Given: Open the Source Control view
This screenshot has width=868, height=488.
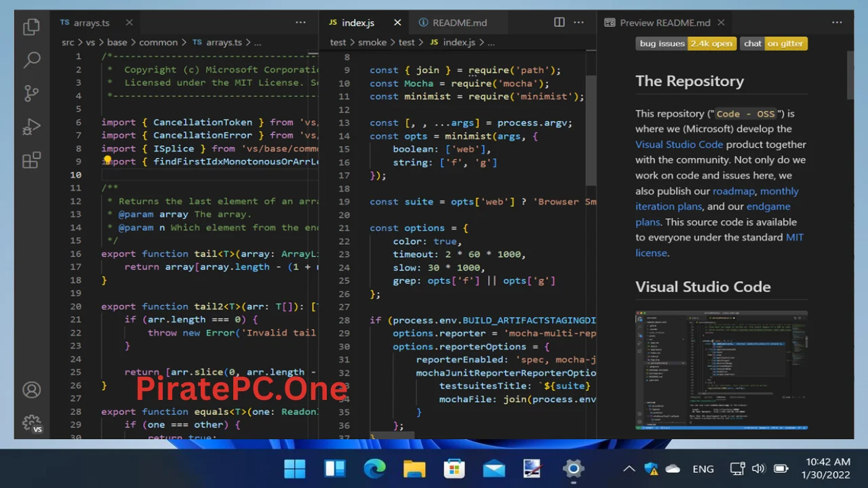Looking at the screenshot, I should tap(31, 93).
